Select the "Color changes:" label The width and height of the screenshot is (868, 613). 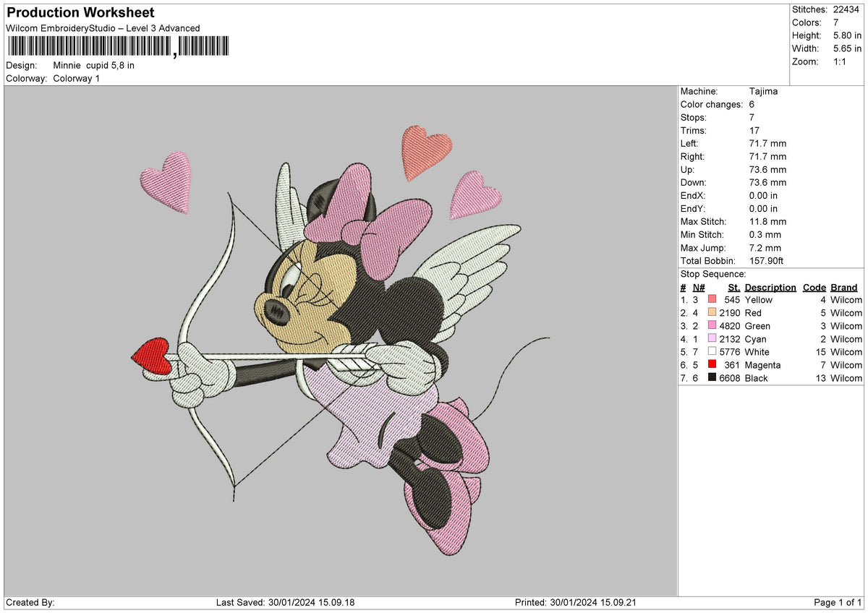click(x=712, y=105)
